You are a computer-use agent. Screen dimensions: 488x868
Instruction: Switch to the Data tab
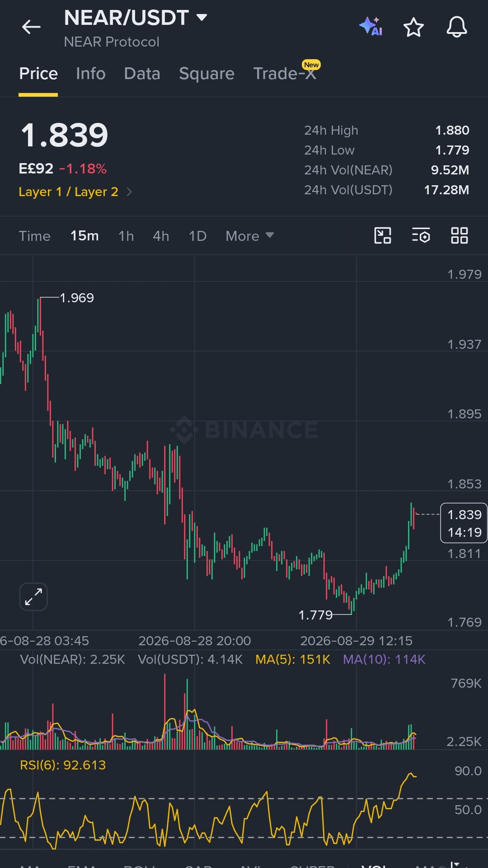tap(142, 74)
